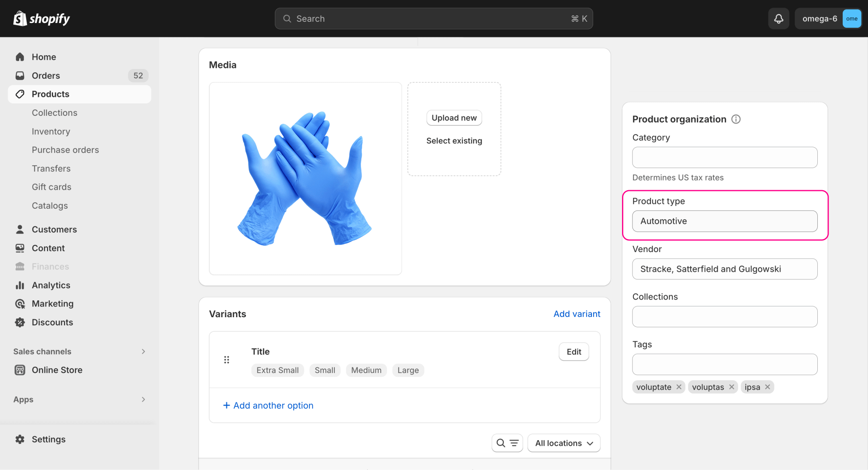Open Orders from the sidebar icon
The width and height of the screenshot is (868, 470).
(x=20, y=76)
